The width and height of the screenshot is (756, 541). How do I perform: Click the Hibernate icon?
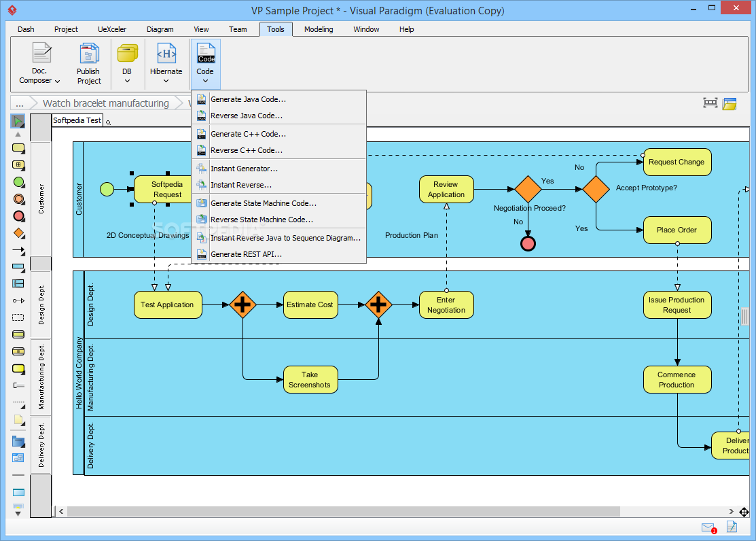click(166, 53)
